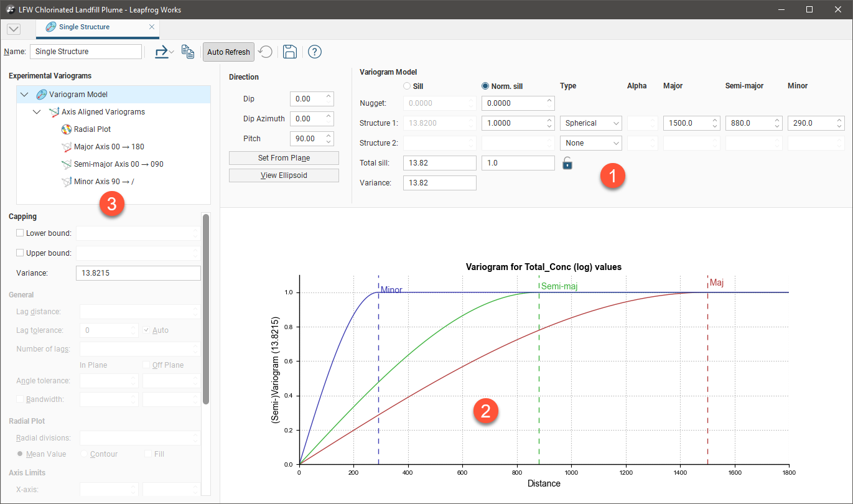
Task: Click the Set From Plane button
Action: click(284, 158)
